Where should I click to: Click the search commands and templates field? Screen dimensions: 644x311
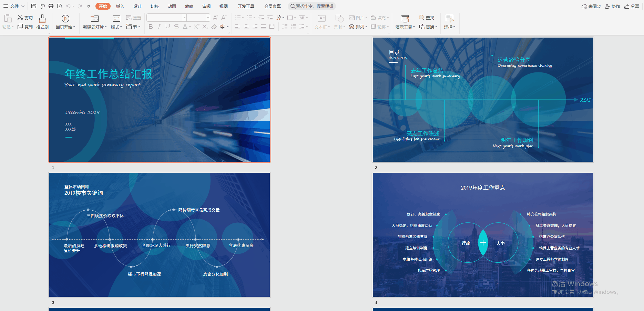[x=312, y=6]
